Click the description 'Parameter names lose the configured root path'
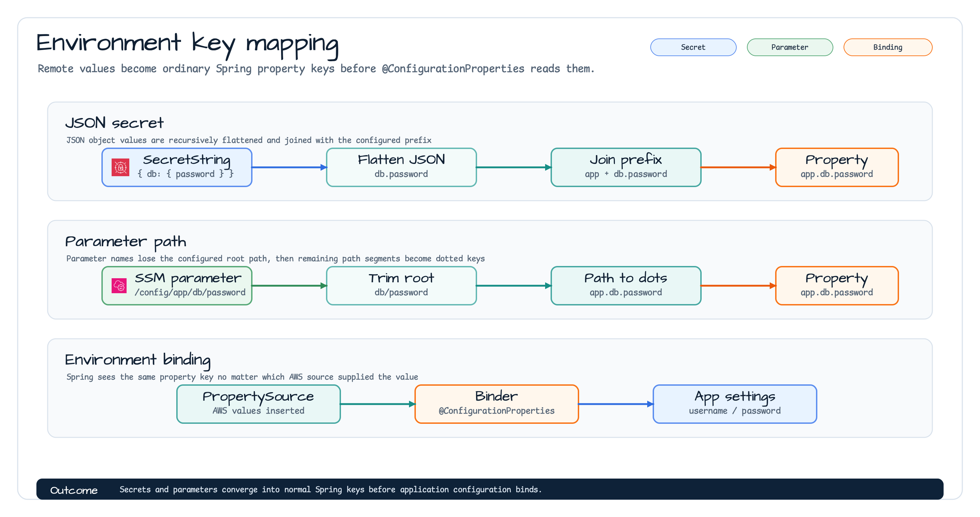This screenshot has height=517, width=980. point(275,258)
